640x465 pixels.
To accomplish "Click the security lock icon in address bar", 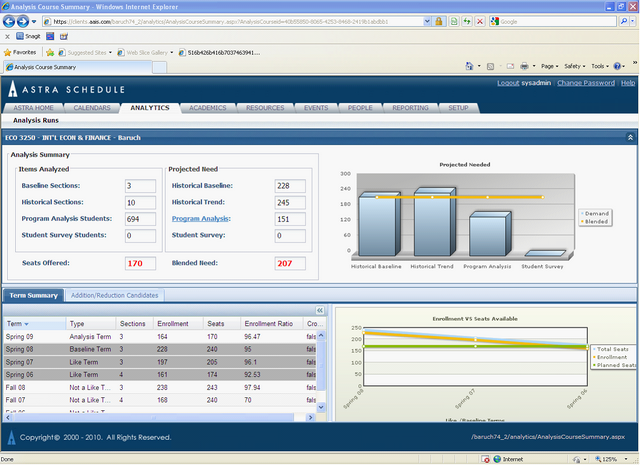I will click(x=439, y=21).
